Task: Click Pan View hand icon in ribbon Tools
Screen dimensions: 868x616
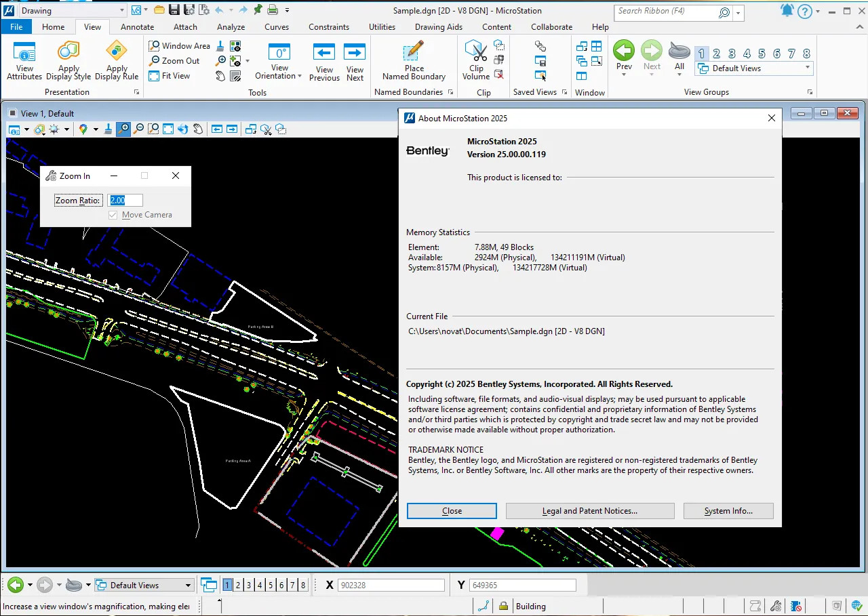Action: pos(221,76)
